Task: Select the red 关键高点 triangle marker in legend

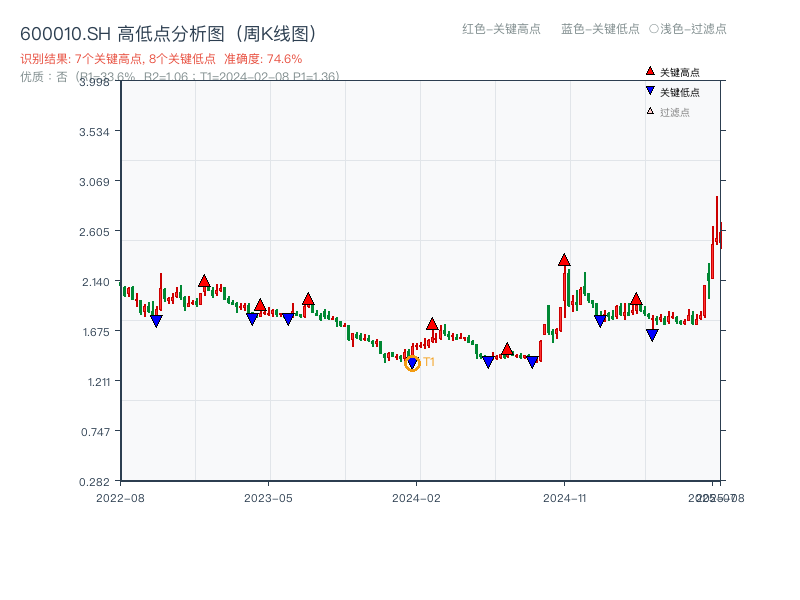Action: pos(649,69)
